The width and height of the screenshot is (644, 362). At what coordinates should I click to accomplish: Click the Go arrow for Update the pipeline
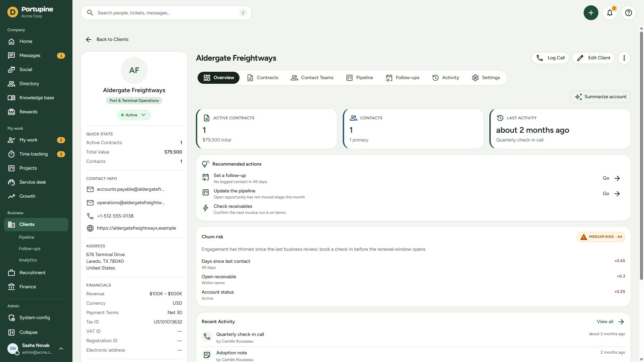[x=611, y=194]
